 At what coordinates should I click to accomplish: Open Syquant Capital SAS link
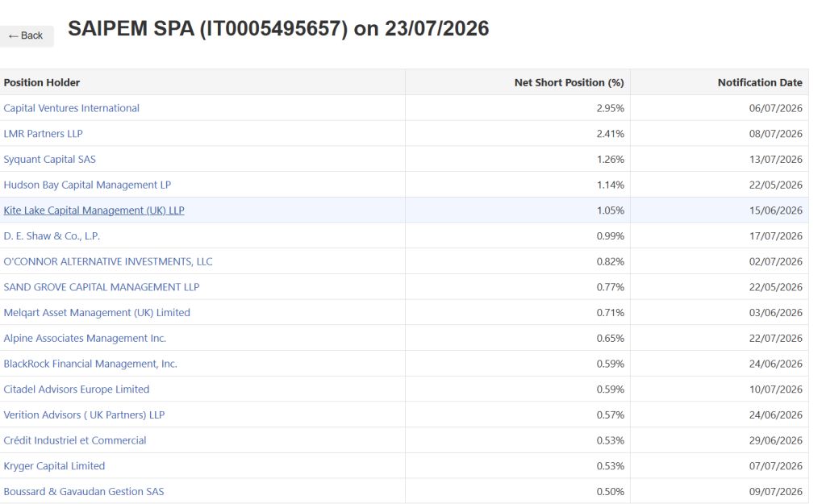[x=49, y=159]
